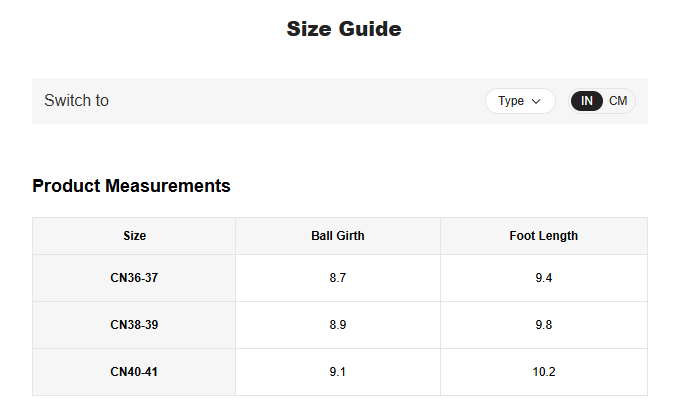
Task: Click the Size column header
Action: point(134,236)
